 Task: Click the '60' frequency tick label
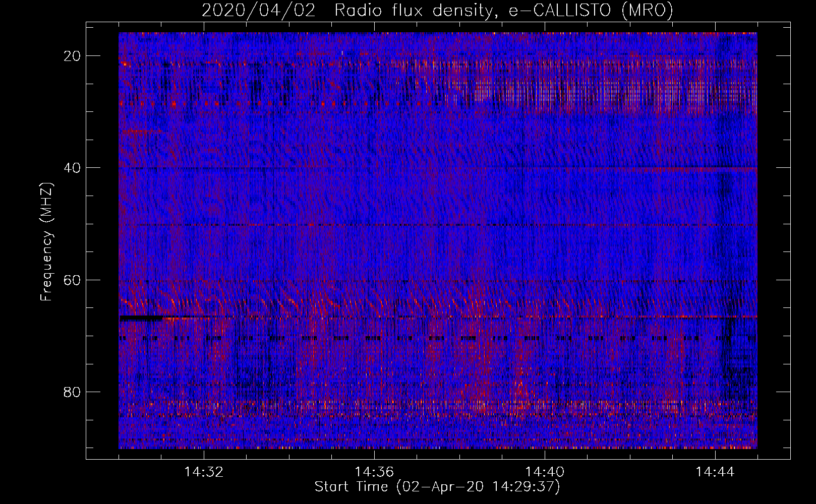[72, 280]
